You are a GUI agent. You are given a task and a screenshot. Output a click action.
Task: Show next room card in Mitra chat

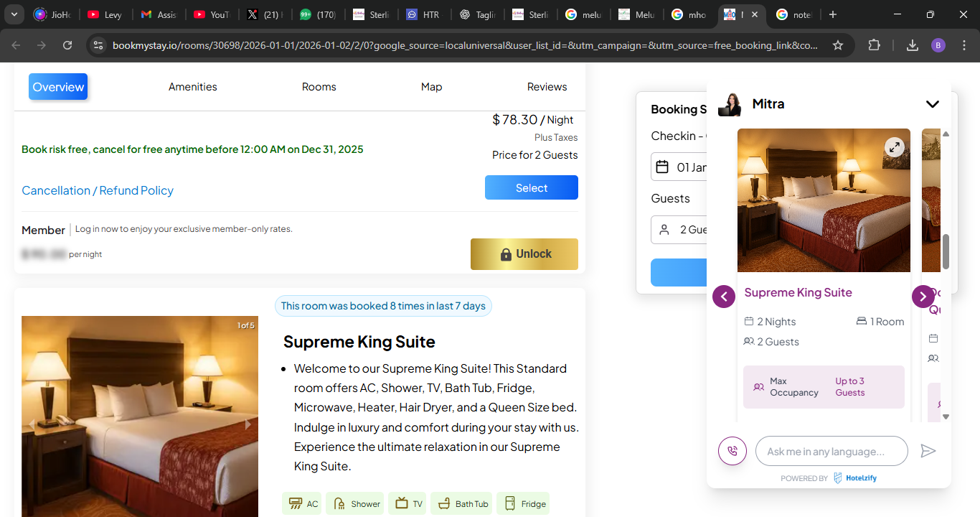point(923,296)
